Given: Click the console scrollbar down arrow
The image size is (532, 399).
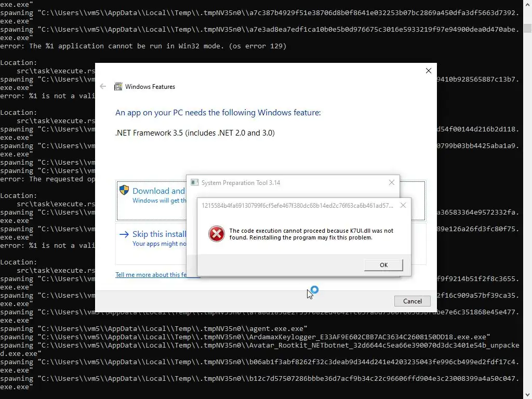Looking at the screenshot, I should (527, 395).
